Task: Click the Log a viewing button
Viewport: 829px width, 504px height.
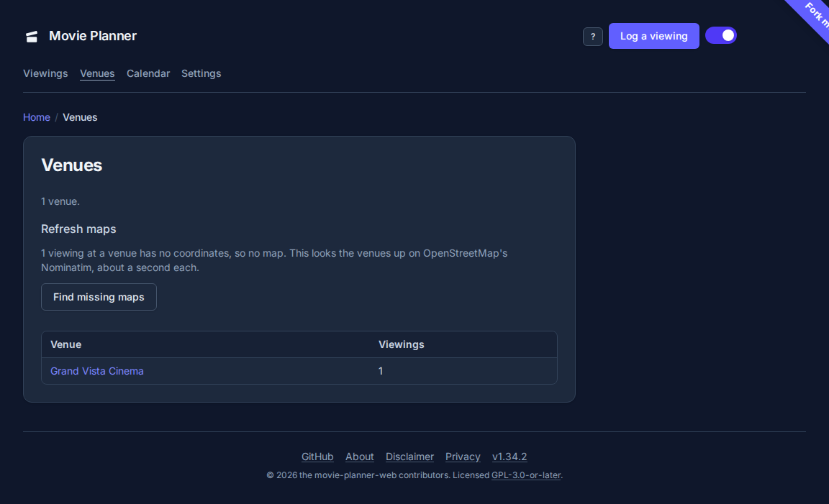Action: coord(653,36)
